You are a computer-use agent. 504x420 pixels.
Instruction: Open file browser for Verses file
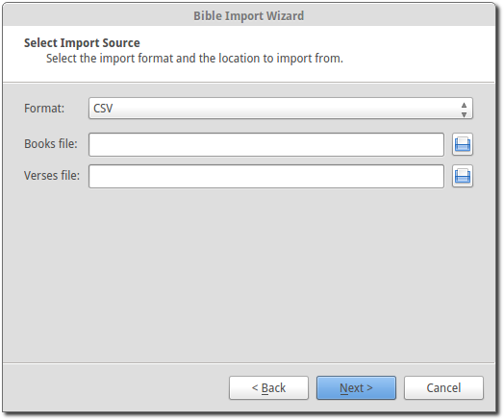[463, 176]
